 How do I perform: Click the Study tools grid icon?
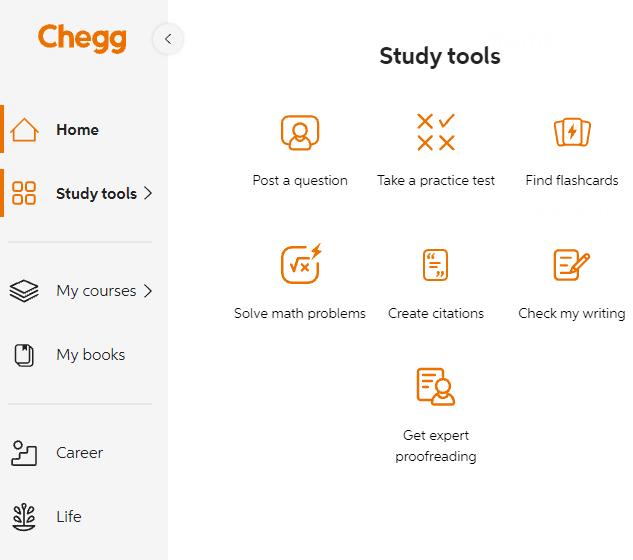click(x=24, y=193)
